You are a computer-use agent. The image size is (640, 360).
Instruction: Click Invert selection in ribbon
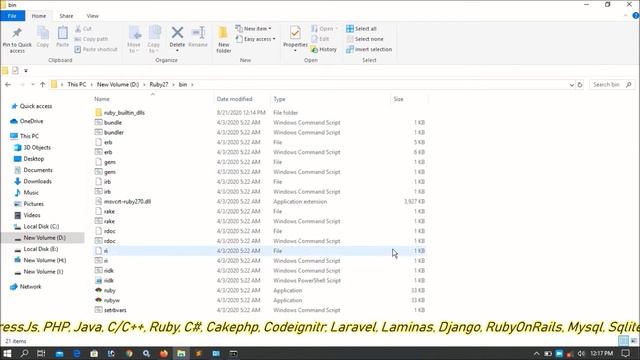(369, 49)
